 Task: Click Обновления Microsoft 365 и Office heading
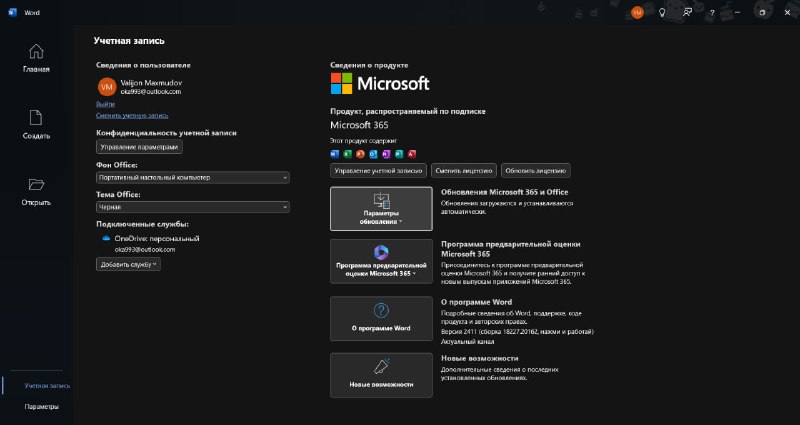pyautogui.click(x=505, y=192)
